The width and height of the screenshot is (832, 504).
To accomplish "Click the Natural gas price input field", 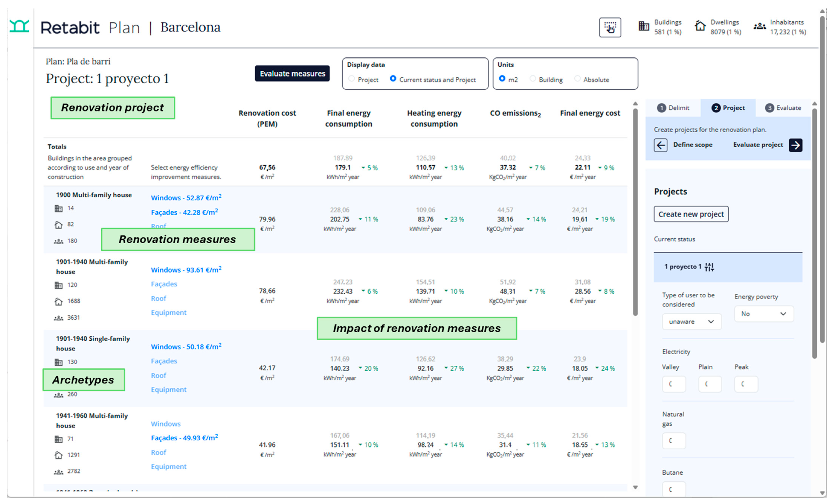I will coord(674,441).
